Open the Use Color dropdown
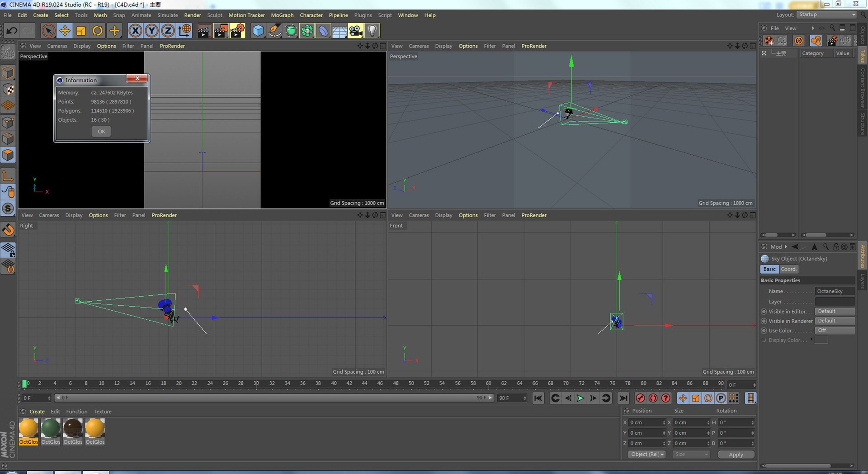The height and width of the screenshot is (474, 868). click(835, 330)
